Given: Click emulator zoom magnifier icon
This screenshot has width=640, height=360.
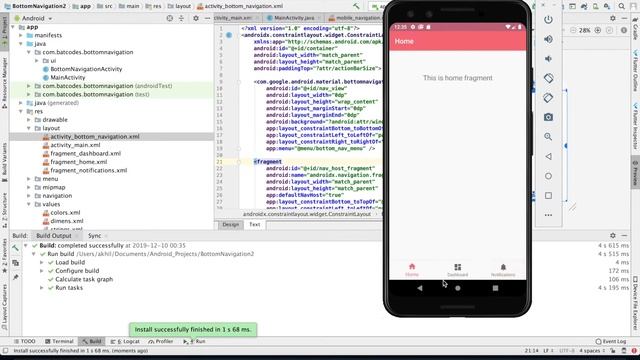Looking at the screenshot, I should coord(548,137).
